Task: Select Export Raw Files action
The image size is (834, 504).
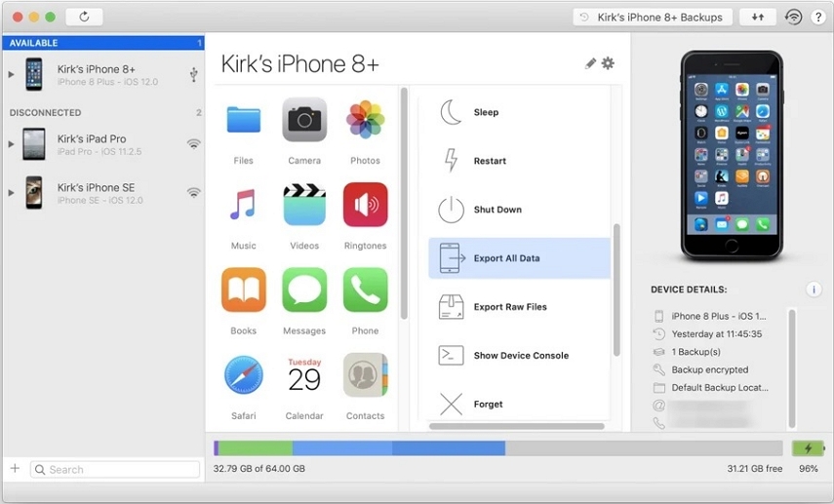Action: click(519, 307)
